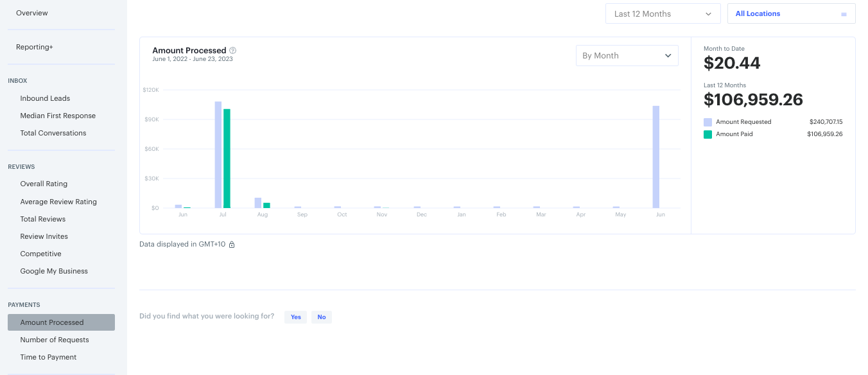Open the All Locations selector

coord(790,14)
